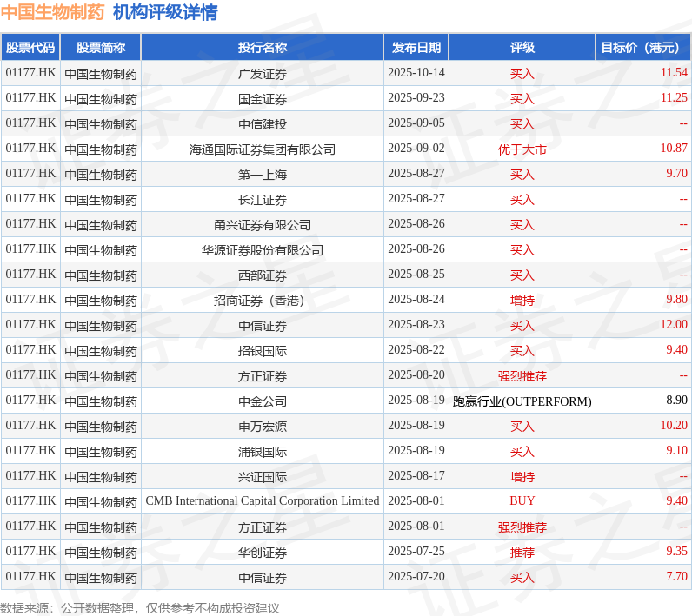692x616 pixels.
Task: Click the date 2025-08-25
Action: (x=416, y=274)
